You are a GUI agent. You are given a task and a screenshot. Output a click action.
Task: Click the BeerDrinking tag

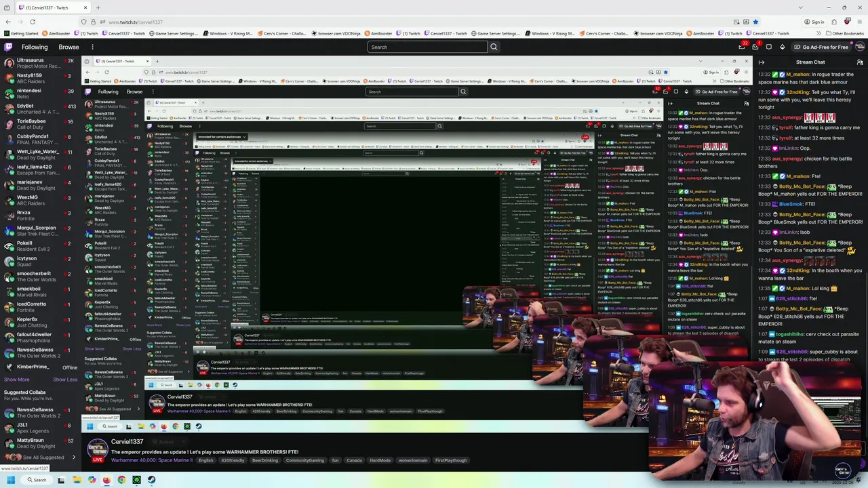pyautogui.click(x=265, y=460)
